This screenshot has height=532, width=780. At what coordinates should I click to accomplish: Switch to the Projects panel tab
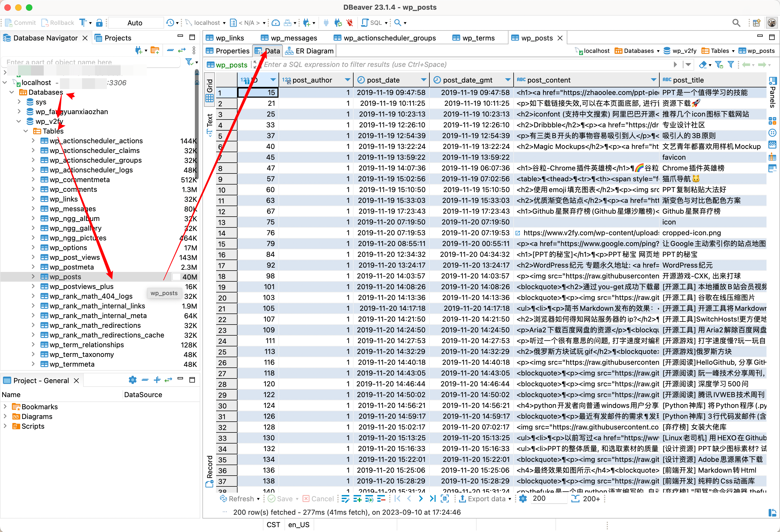click(113, 38)
